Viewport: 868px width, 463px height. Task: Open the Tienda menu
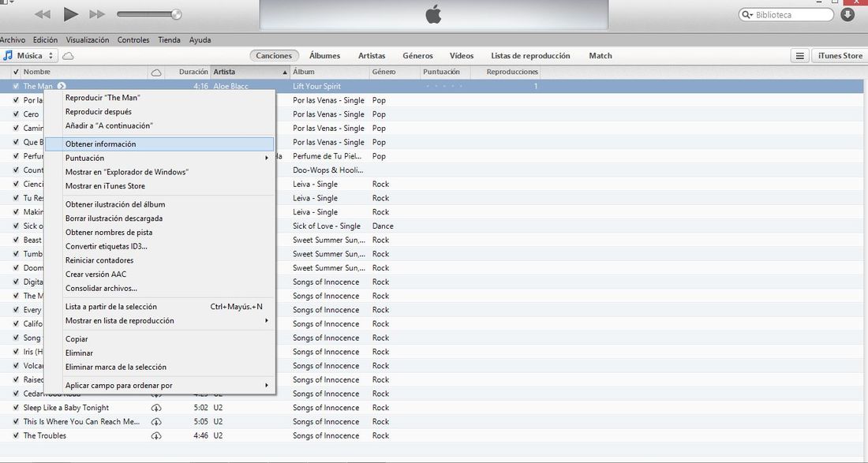click(170, 39)
